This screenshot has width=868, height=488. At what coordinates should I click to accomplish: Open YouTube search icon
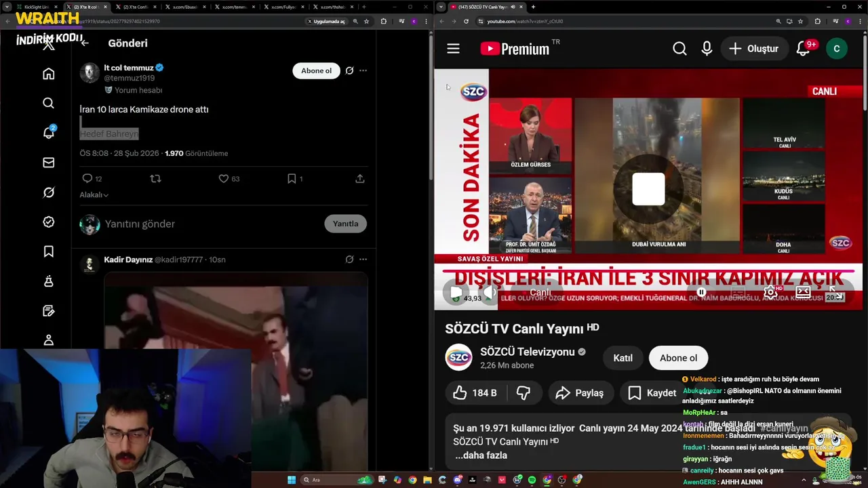click(679, 49)
